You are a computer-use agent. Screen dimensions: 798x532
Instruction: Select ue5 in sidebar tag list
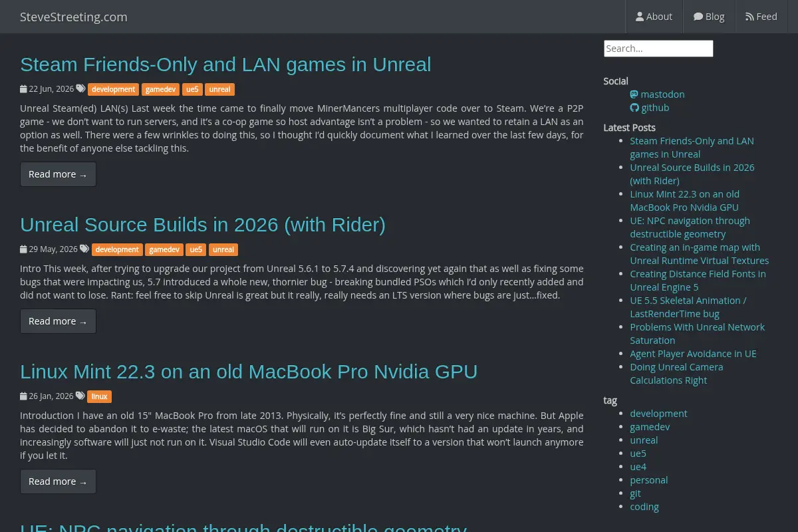click(638, 454)
